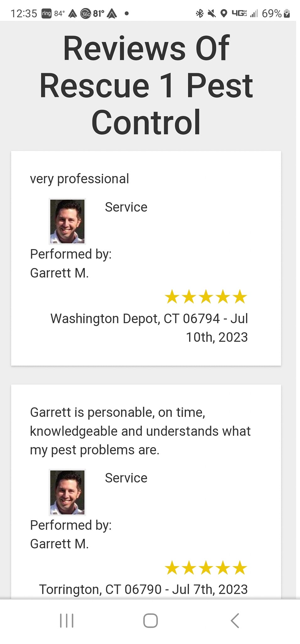Tap Garrett's photo in the Torrington review
This screenshot has height=644, width=300.
click(68, 492)
